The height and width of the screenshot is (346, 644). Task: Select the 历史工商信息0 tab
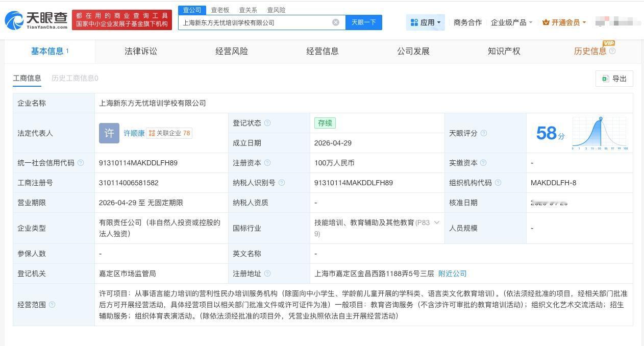click(75, 79)
